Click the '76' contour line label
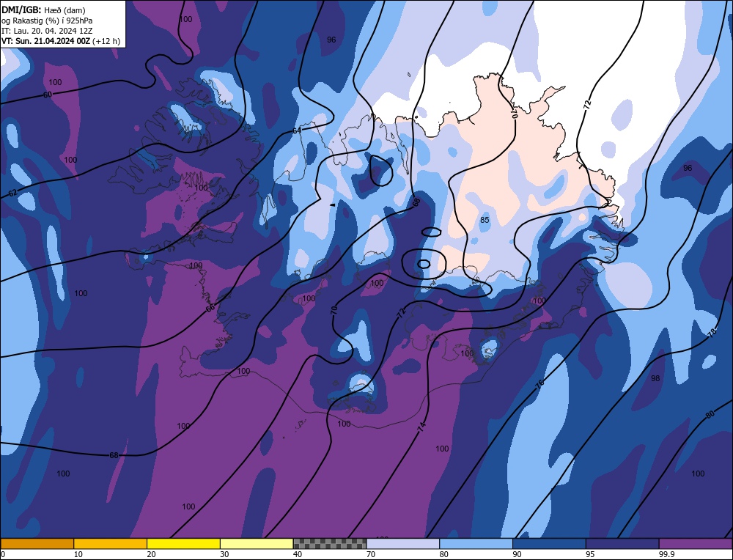Image resolution: width=733 pixels, height=560 pixels. 539,384
